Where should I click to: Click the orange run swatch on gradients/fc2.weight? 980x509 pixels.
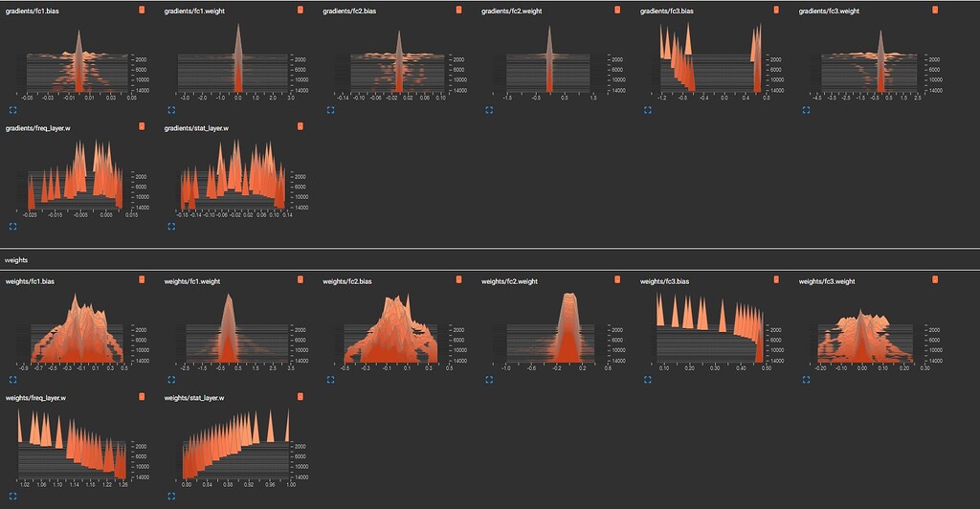[617, 10]
